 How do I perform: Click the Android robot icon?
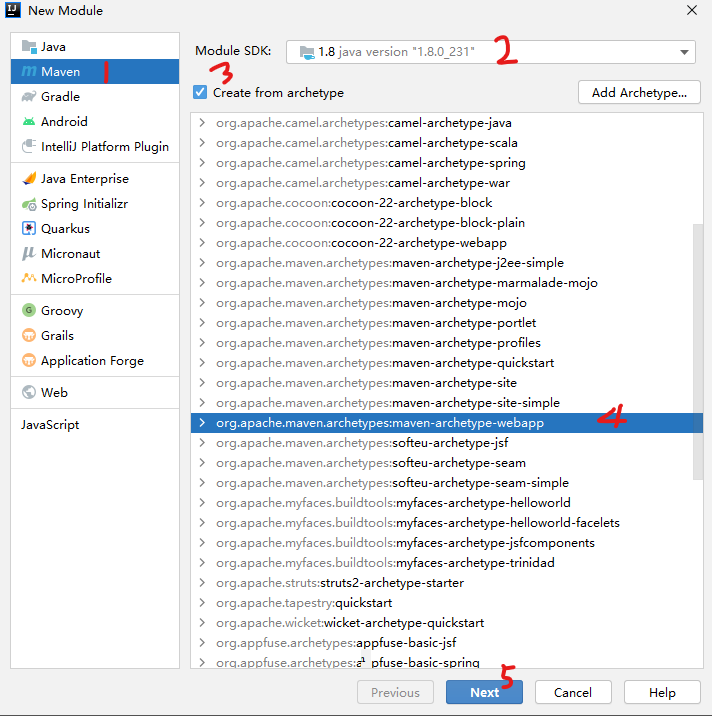29,121
